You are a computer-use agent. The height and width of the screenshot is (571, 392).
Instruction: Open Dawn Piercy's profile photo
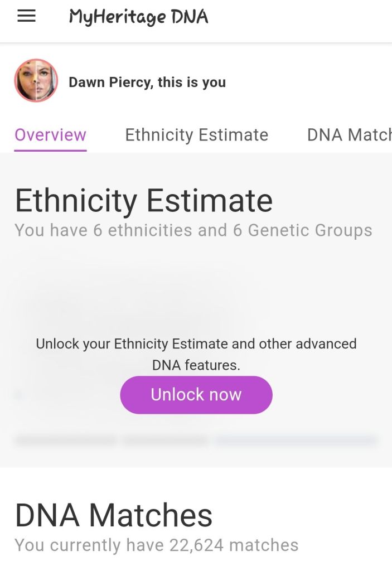[x=36, y=81]
